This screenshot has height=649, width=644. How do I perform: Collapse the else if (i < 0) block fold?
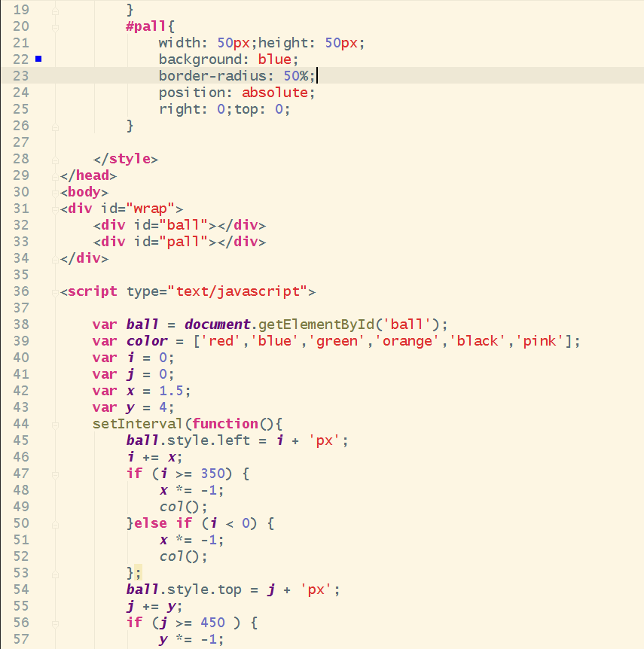click(x=55, y=525)
